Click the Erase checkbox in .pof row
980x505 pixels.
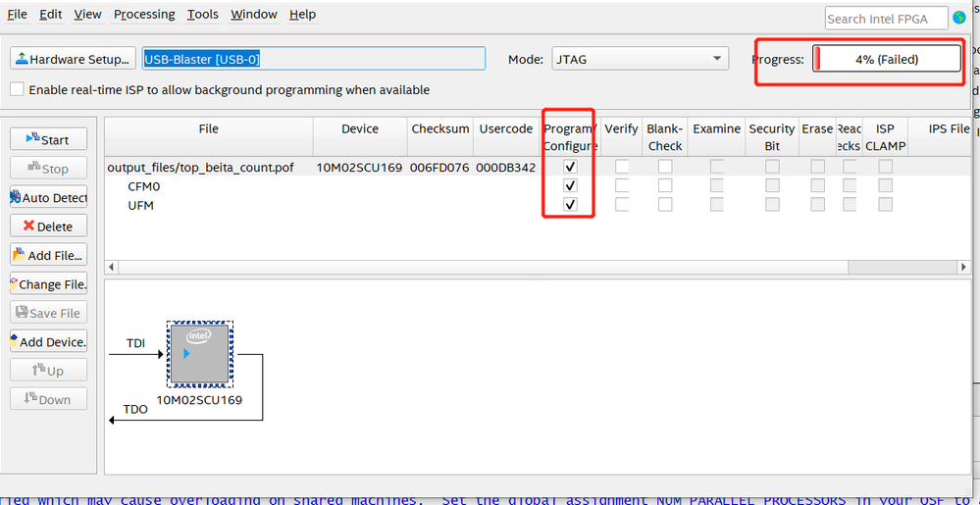coord(817,167)
